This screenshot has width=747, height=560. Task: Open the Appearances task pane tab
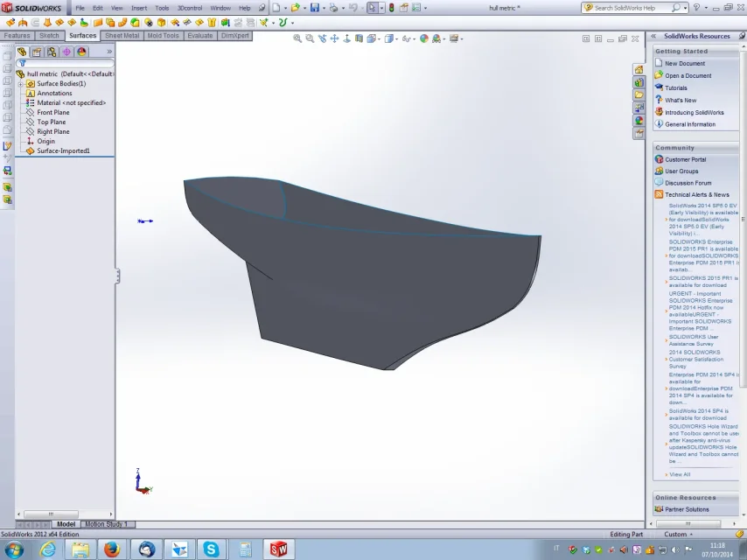639,121
